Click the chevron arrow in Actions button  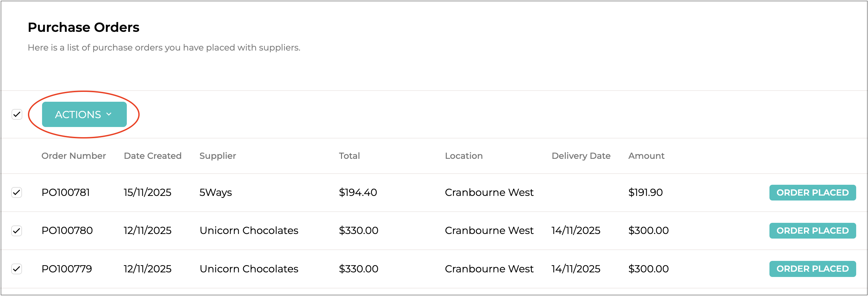coord(109,114)
